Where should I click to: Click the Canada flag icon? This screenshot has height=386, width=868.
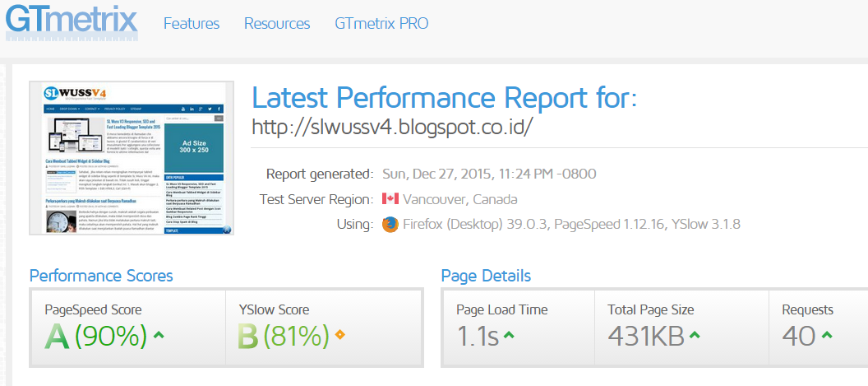point(390,199)
